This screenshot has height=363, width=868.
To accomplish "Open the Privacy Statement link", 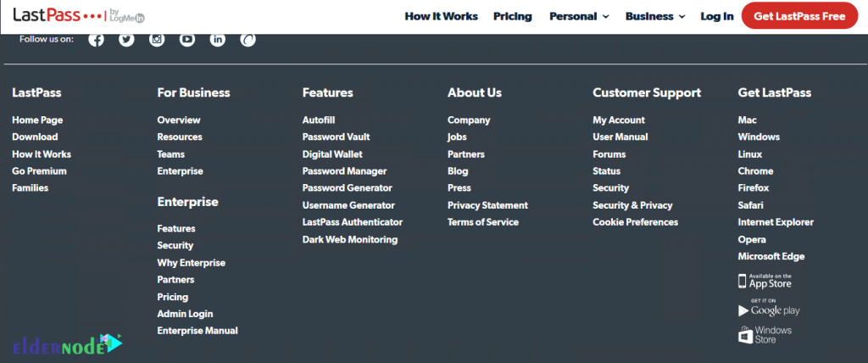I will [487, 205].
